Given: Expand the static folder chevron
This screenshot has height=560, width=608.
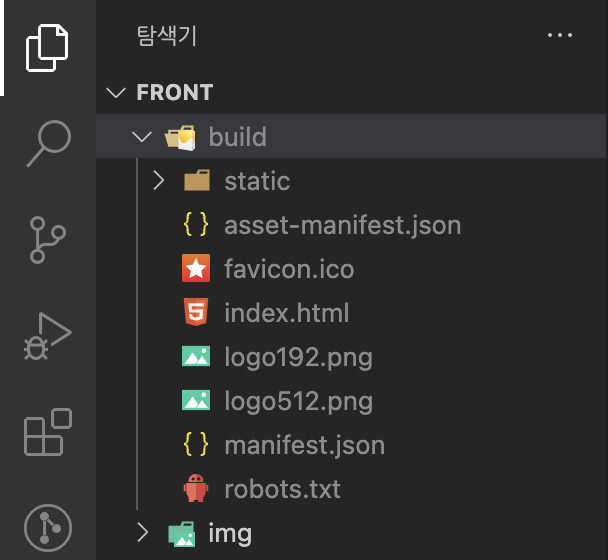Looking at the screenshot, I should point(159,181).
